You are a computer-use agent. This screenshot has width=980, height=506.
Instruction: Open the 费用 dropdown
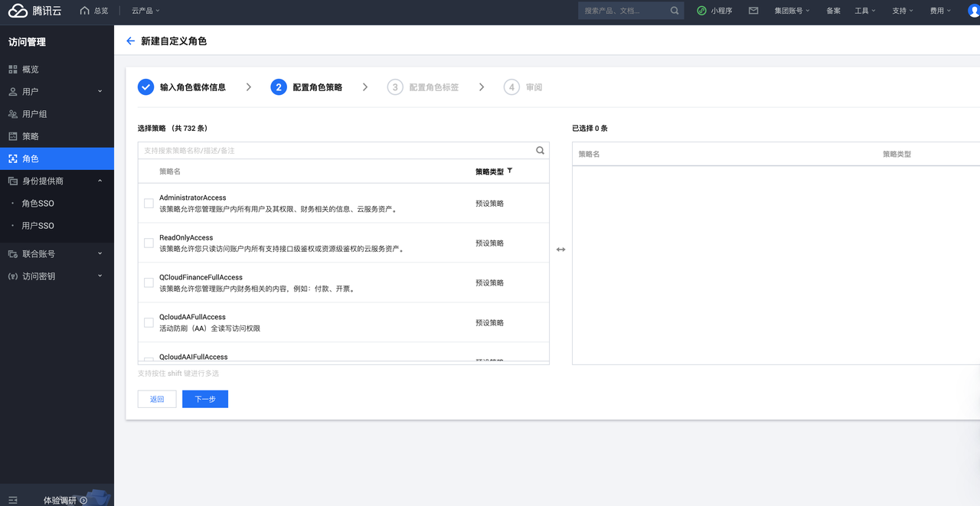click(940, 11)
